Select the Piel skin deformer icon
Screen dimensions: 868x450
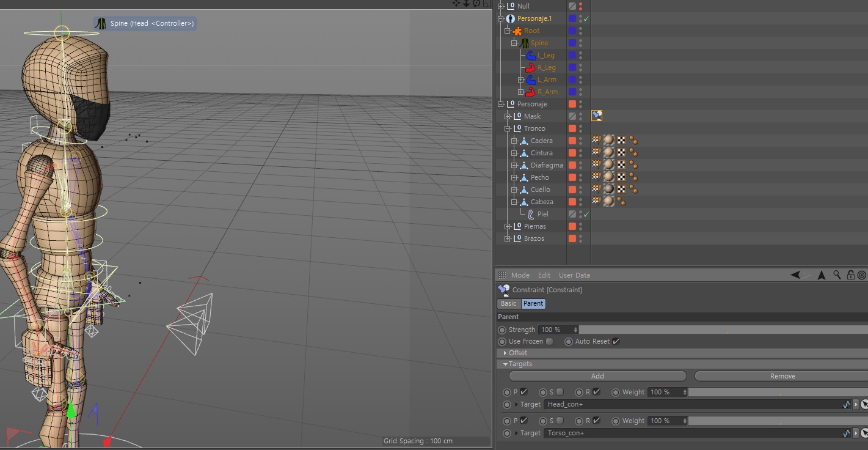[x=530, y=214]
